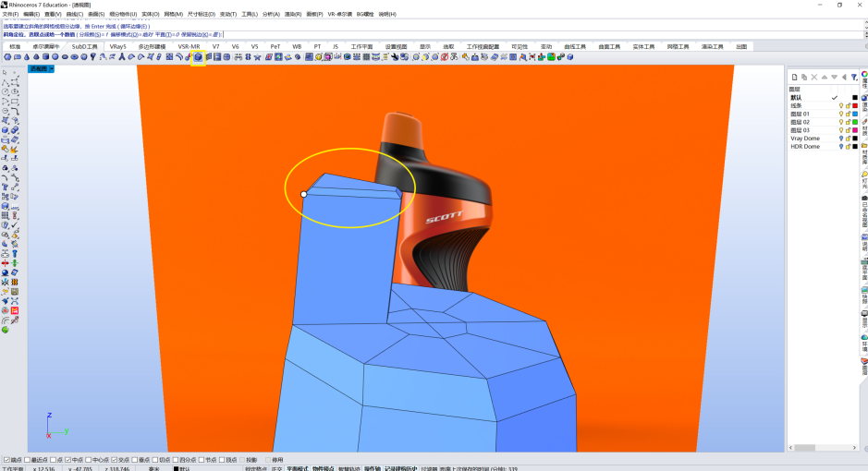
Task: Toggle 记录建构历史 in status bar
Action: [401, 468]
